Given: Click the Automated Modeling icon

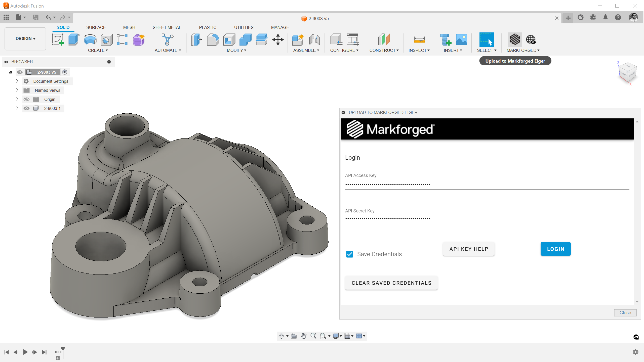Looking at the screenshot, I should pos(167,40).
